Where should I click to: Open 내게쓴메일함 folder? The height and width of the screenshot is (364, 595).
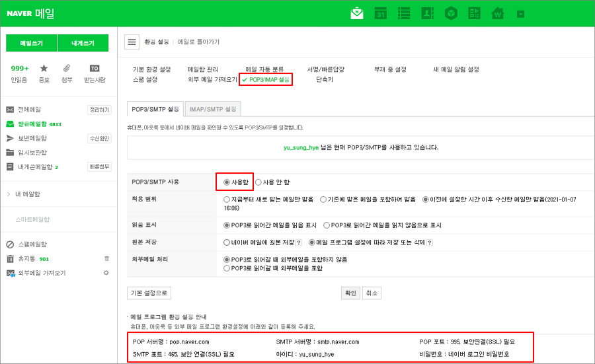click(35, 167)
